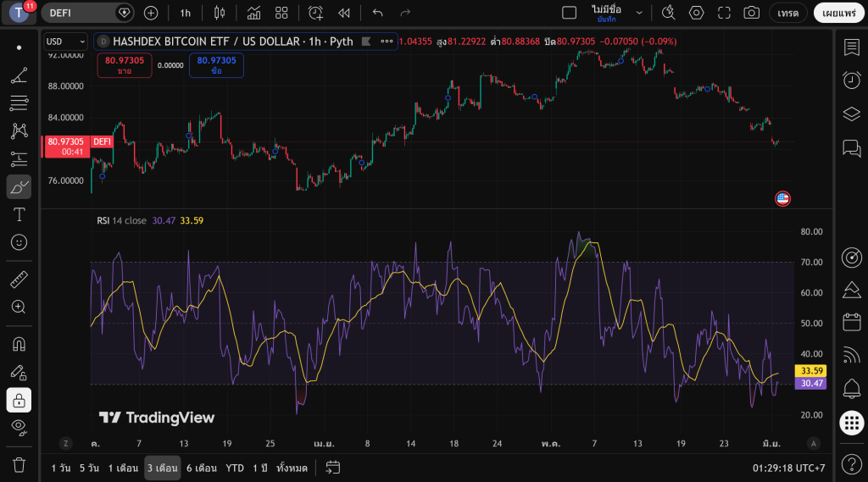Enter fullscreen chart mode
This screenshot has width=868, height=482.
click(724, 13)
